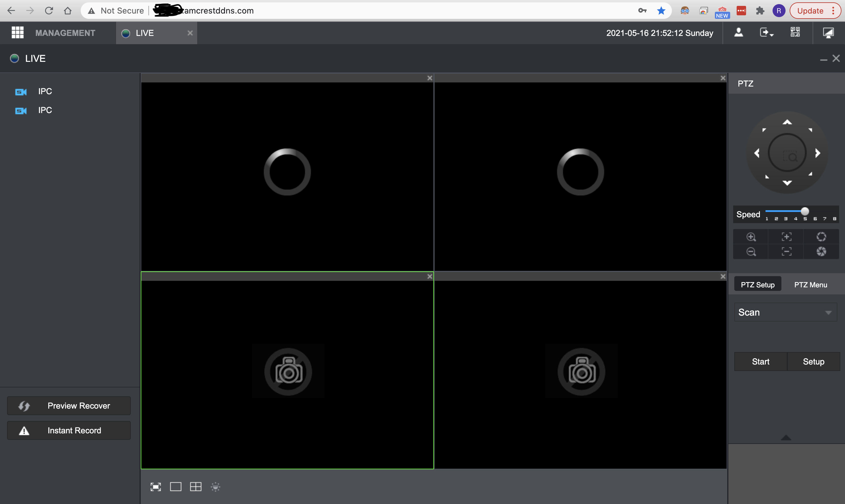Screen dimensions: 845x504
Task: Click the Preview Recover button
Action: 69,406
